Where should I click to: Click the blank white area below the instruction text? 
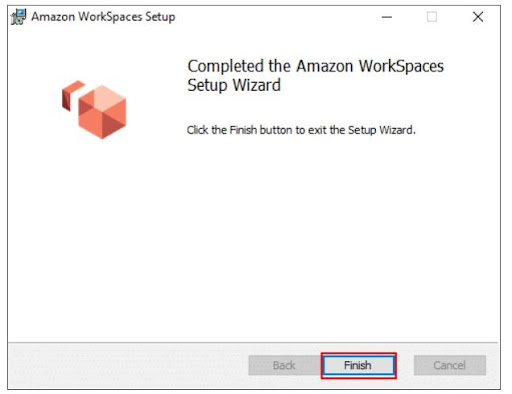300,233
